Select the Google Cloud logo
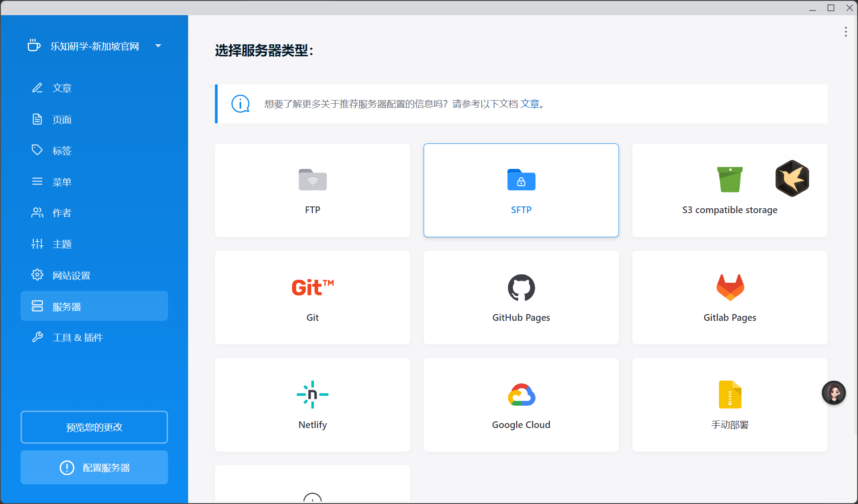858x504 pixels. (x=521, y=395)
